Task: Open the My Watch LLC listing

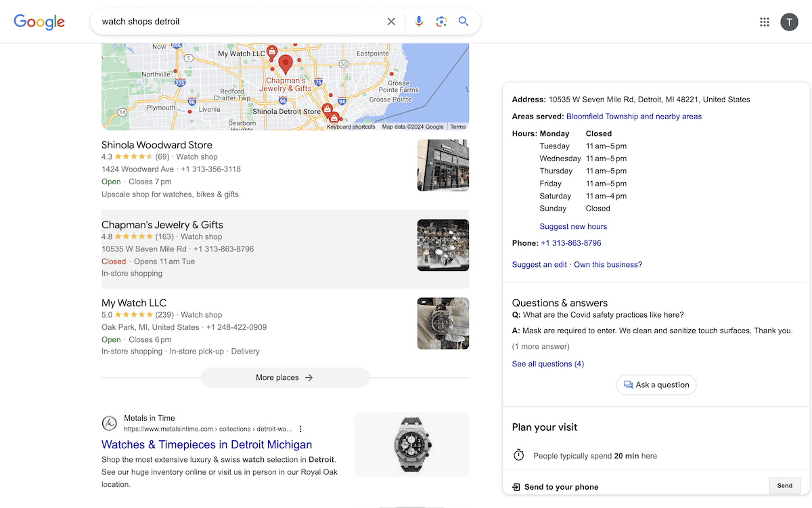Action: click(134, 303)
